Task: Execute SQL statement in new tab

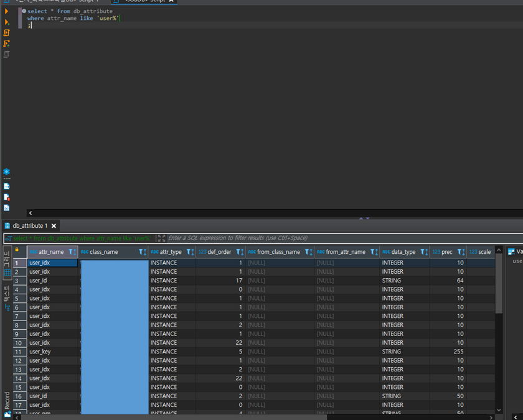Action: point(6,22)
